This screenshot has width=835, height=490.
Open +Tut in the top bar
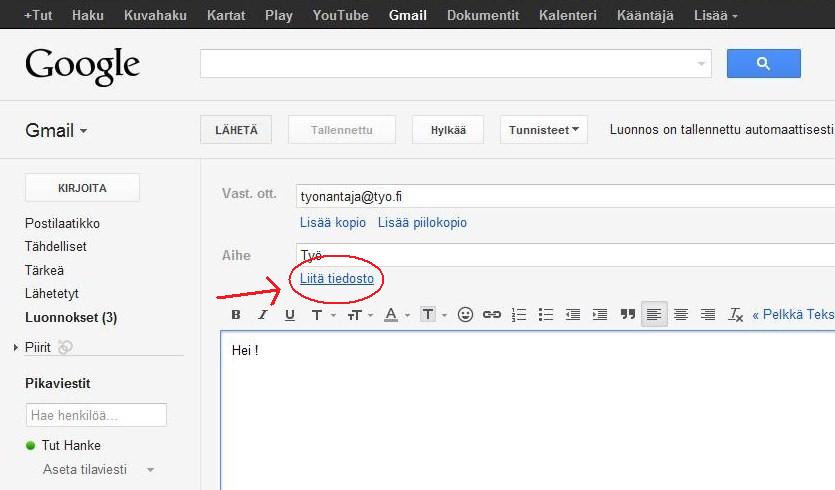(x=38, y=15)
